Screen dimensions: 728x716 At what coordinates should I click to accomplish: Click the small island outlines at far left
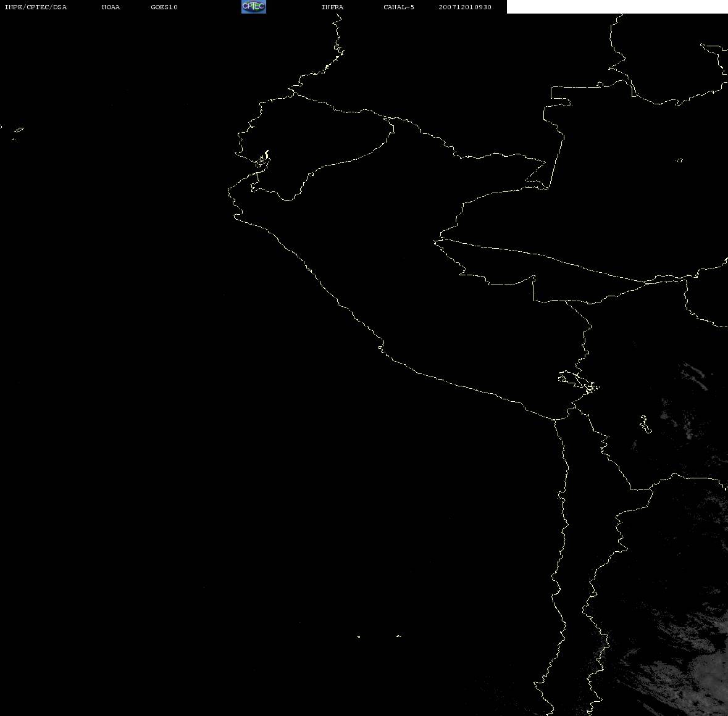click(x=17, y=131)
